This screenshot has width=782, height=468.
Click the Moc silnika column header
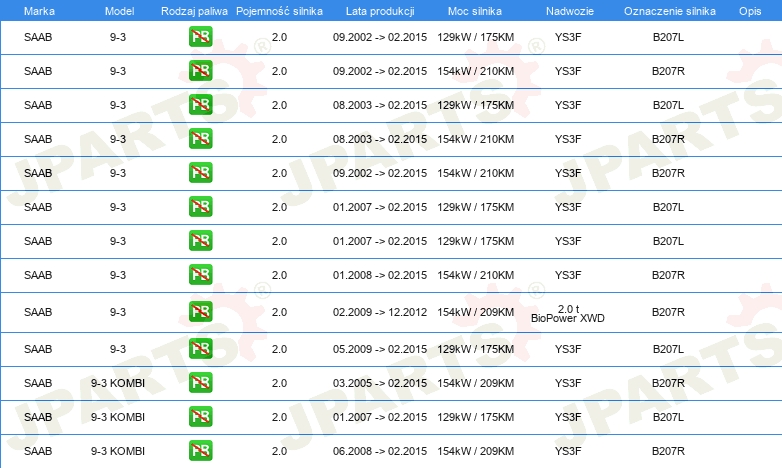[475, 11]
